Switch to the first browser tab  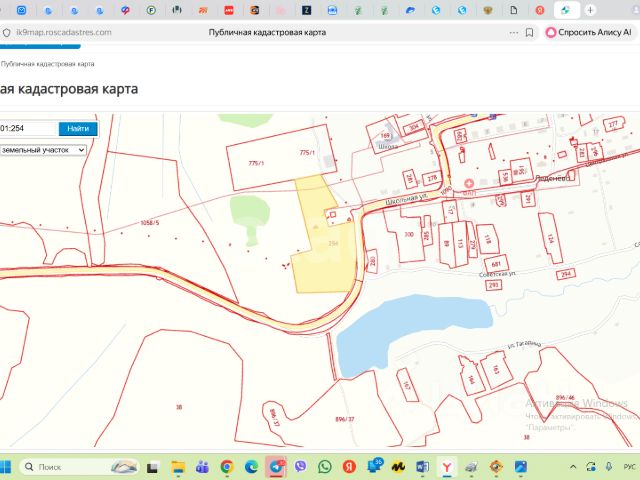click(22, 9)
